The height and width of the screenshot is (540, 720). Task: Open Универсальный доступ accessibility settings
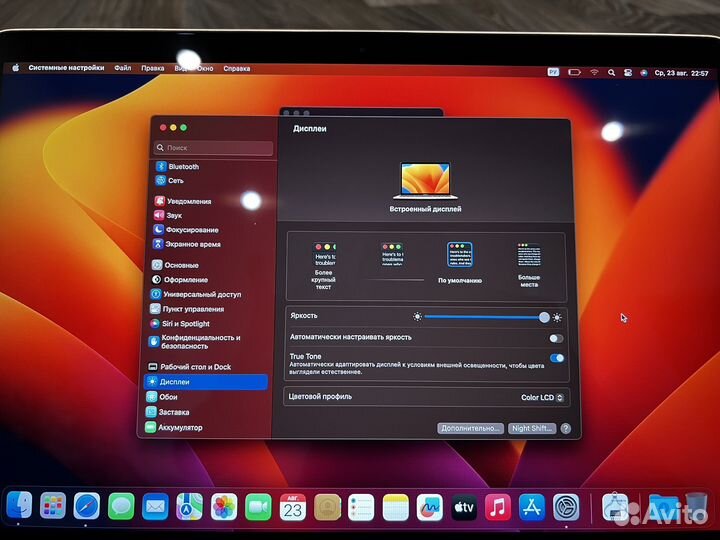click(196, 294)
